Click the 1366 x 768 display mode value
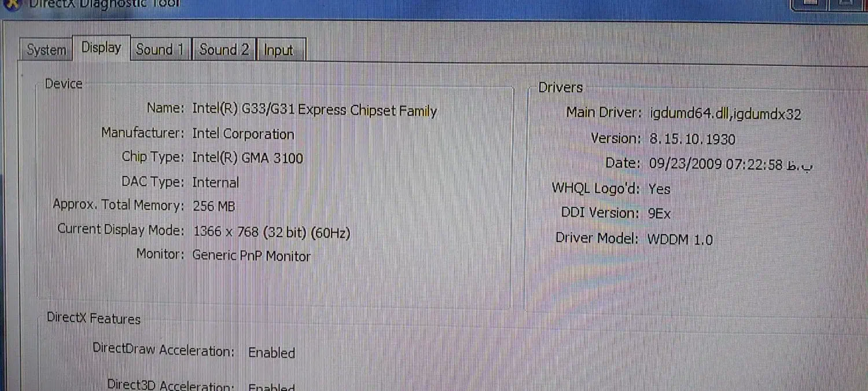This screenshot has width=868, height=391. tap(271, 232)
